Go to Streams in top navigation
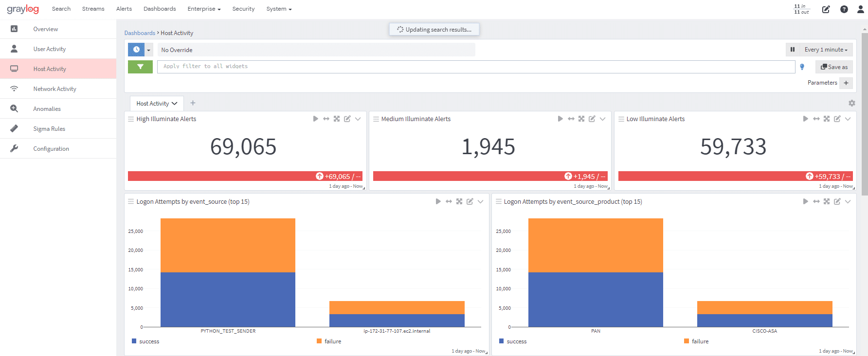 (x=93, y=9)
